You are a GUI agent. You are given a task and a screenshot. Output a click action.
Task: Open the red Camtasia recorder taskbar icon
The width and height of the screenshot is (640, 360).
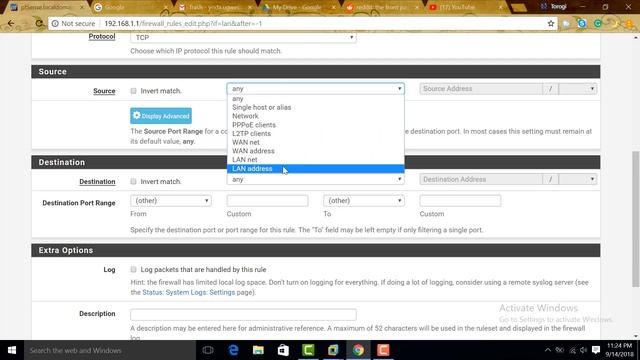(x=383, y=350)
